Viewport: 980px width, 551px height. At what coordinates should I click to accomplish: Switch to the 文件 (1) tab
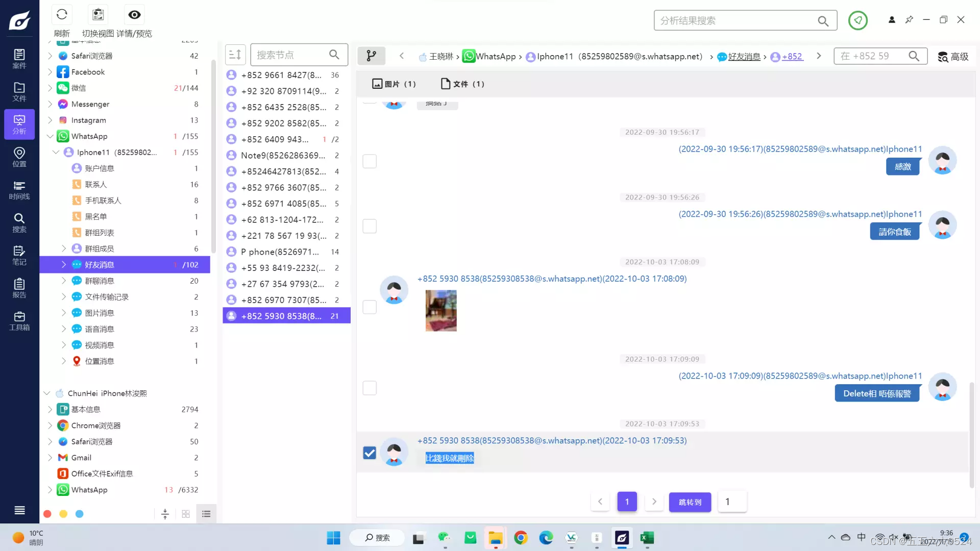point(462,84)
